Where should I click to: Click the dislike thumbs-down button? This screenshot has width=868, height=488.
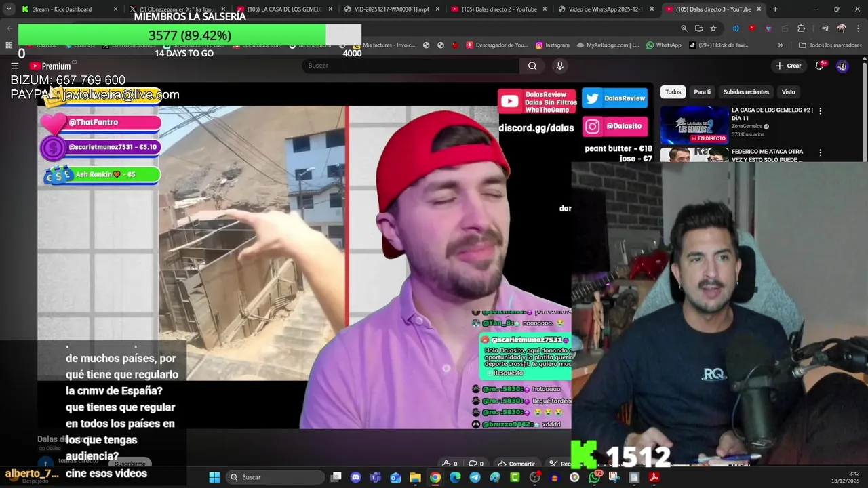(477, 464)
